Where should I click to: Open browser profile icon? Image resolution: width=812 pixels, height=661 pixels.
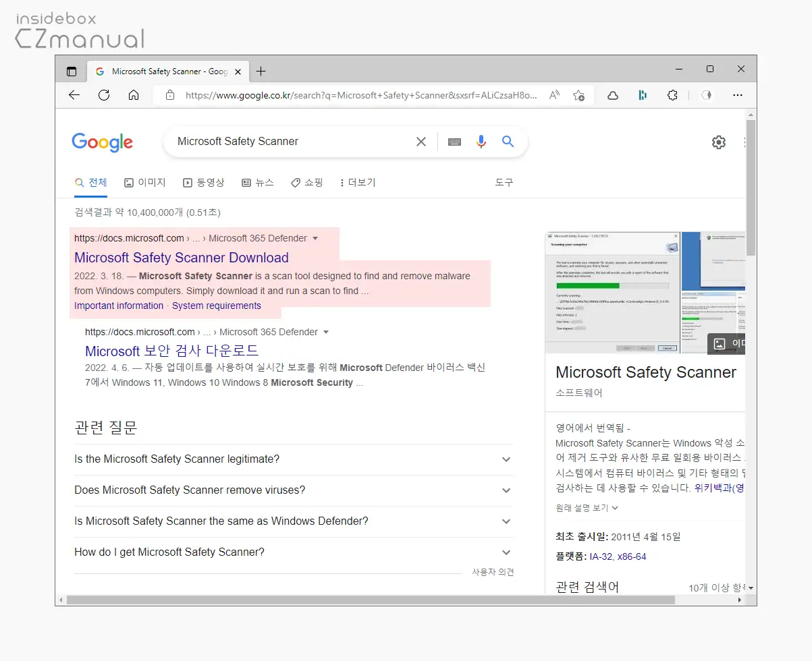707,95
